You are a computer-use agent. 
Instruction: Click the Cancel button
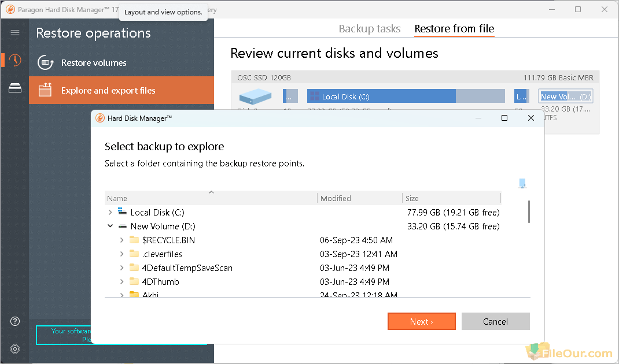click(495, 321)
